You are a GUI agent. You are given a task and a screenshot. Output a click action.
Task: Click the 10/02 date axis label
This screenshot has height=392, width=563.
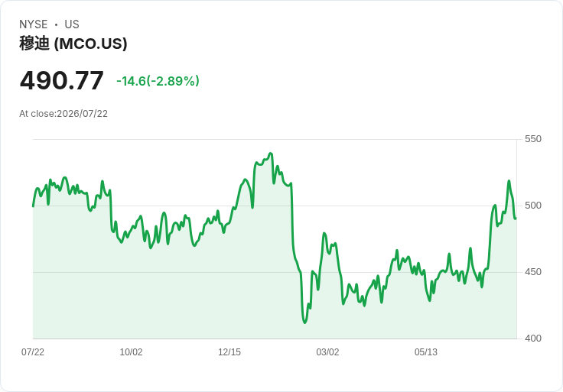pos(131,352)
